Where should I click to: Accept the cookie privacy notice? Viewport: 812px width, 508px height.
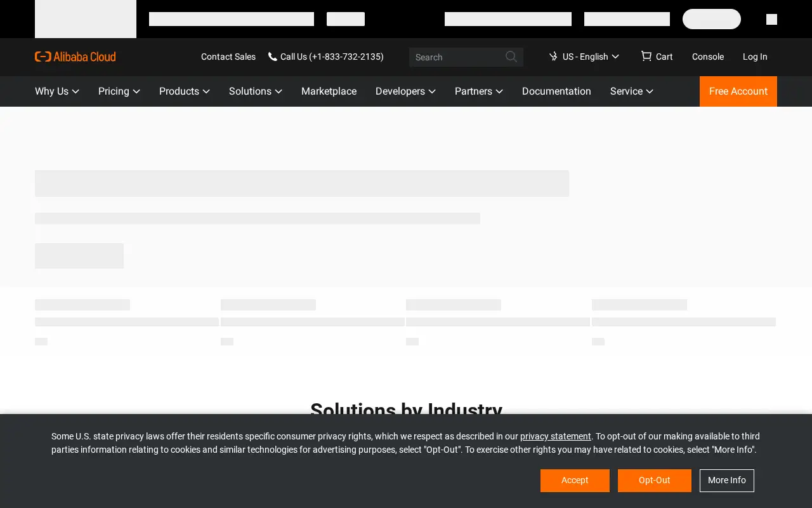[x=575, y=481]
